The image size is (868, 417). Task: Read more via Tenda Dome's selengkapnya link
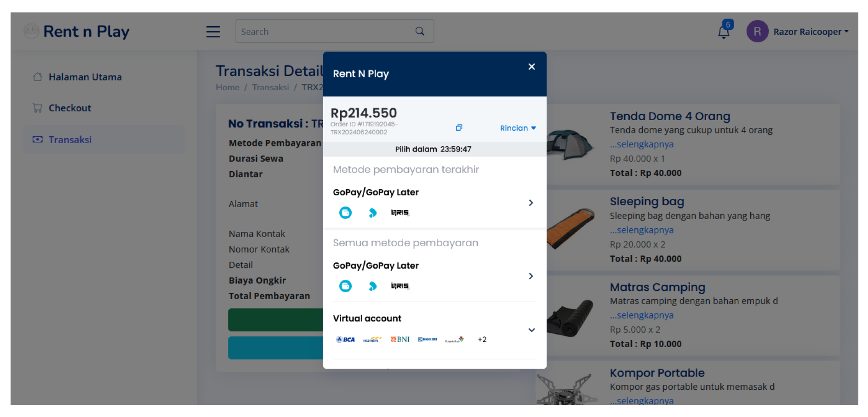pos(641,144)
